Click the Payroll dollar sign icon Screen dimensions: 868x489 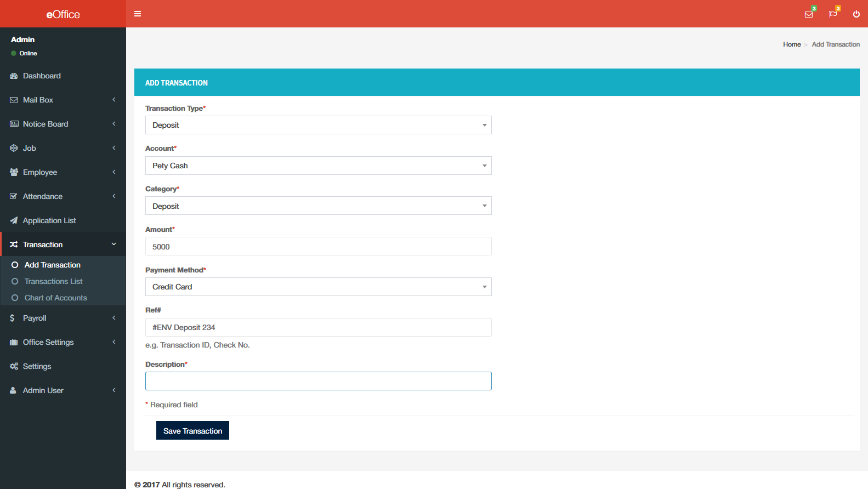click(13, 318)
